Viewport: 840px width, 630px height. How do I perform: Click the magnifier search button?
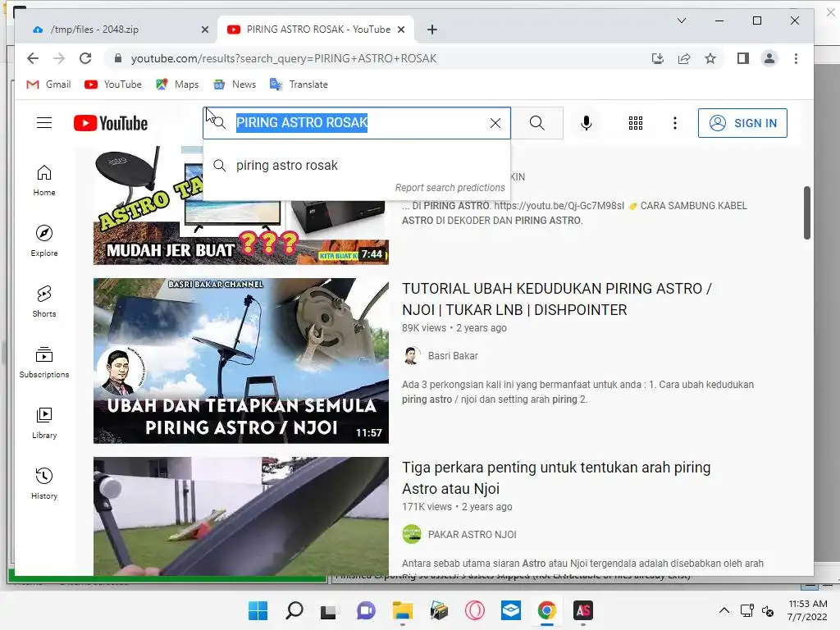click(x=537, y=123)
